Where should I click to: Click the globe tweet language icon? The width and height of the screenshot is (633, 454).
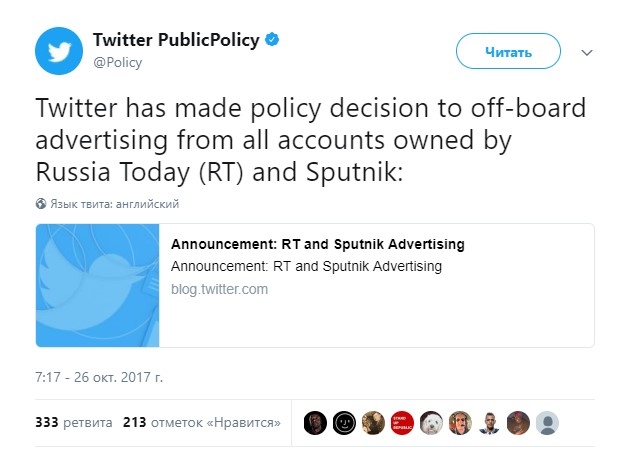(x=41, y=204)
